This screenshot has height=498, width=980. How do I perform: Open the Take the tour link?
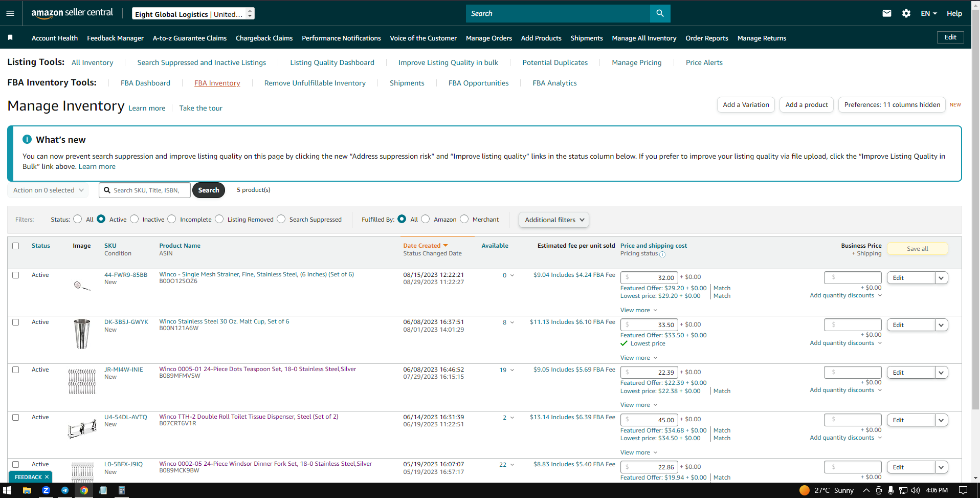(201, 108)
